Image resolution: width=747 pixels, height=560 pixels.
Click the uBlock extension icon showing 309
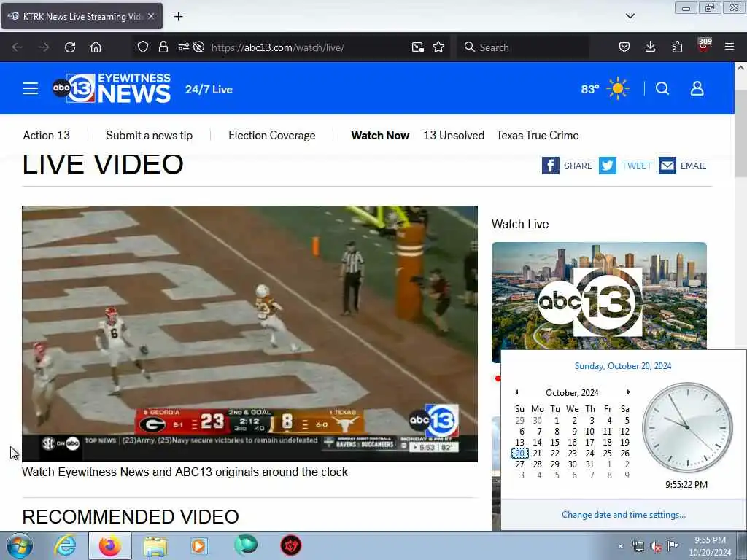[704, 45]
